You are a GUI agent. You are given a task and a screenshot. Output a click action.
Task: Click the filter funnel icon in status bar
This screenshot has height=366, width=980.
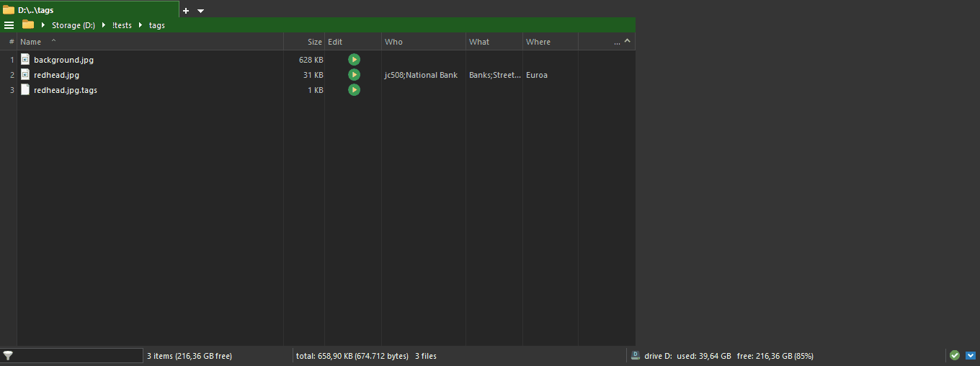(8, 355)
